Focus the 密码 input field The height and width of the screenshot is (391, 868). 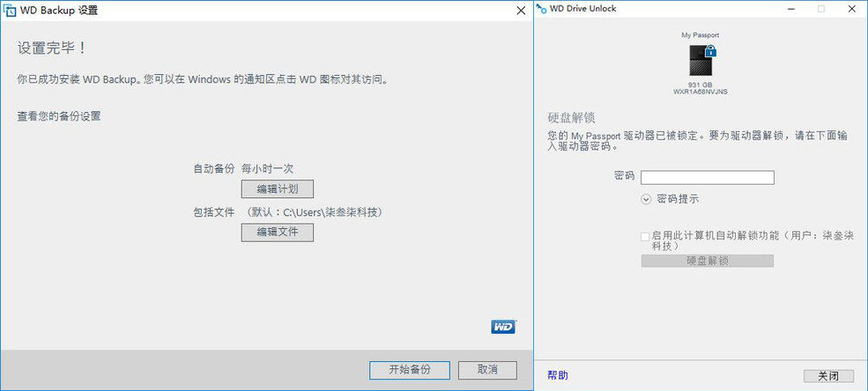(707, 177)
